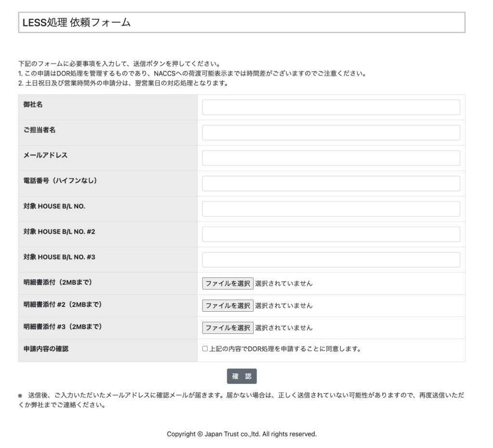Click the 御社名 row label

pyautogui.click(x=33, y=105)
